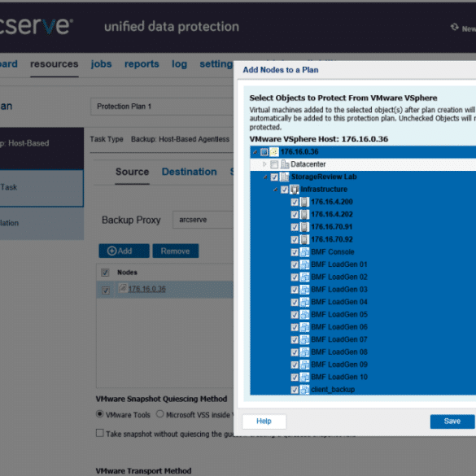This screenshot has height=476, width=476.
Task: Switch to the Destination tab
Action: [x=189, y=172]
